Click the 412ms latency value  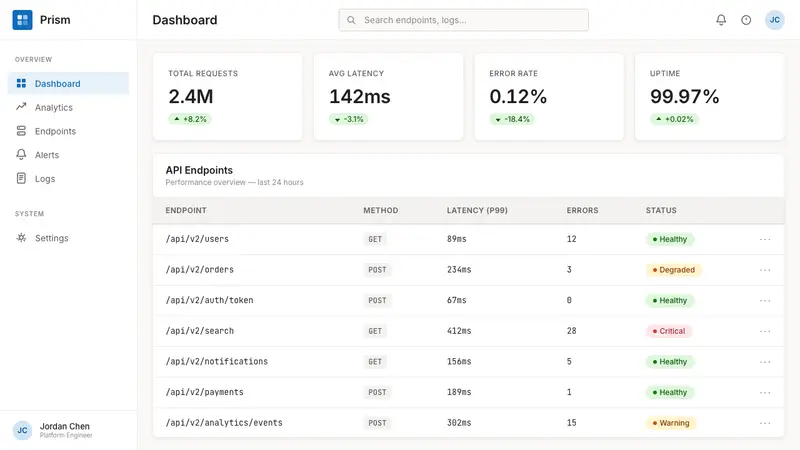459,331
